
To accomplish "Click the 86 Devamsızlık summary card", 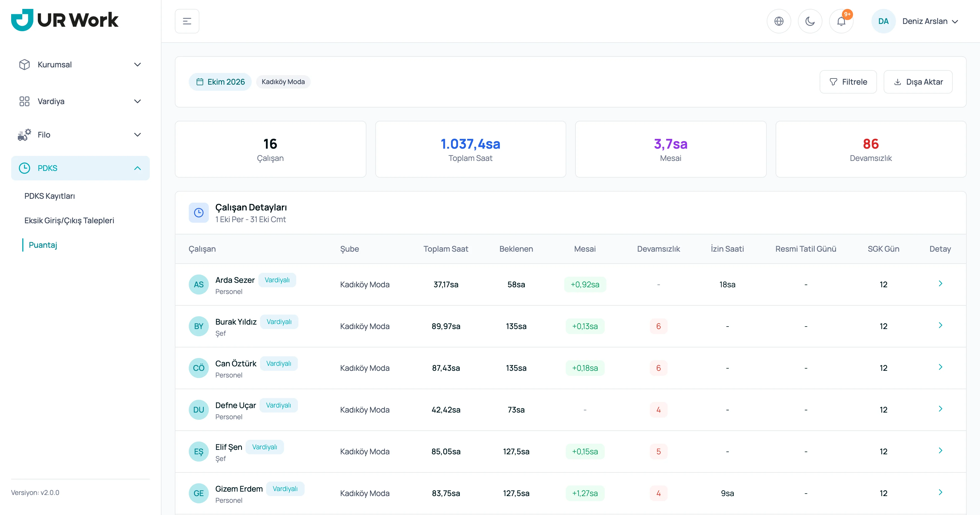I will (870, 149).
